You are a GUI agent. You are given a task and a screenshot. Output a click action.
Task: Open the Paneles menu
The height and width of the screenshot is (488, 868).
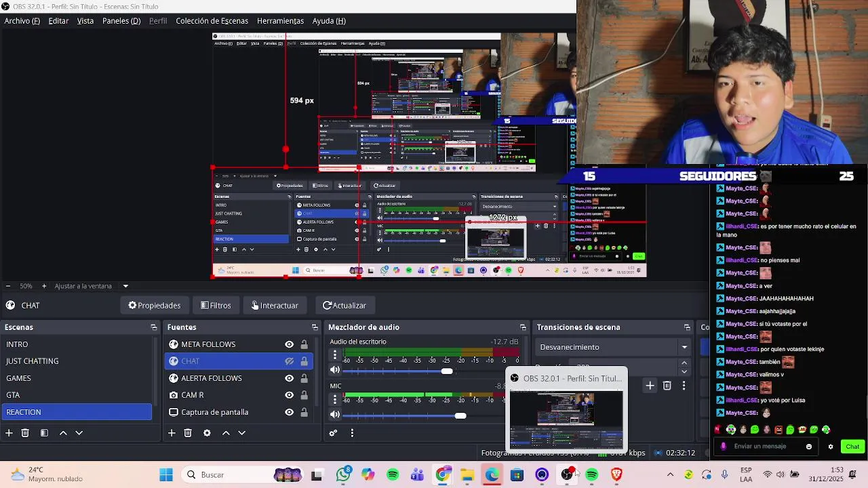[121, 21]
